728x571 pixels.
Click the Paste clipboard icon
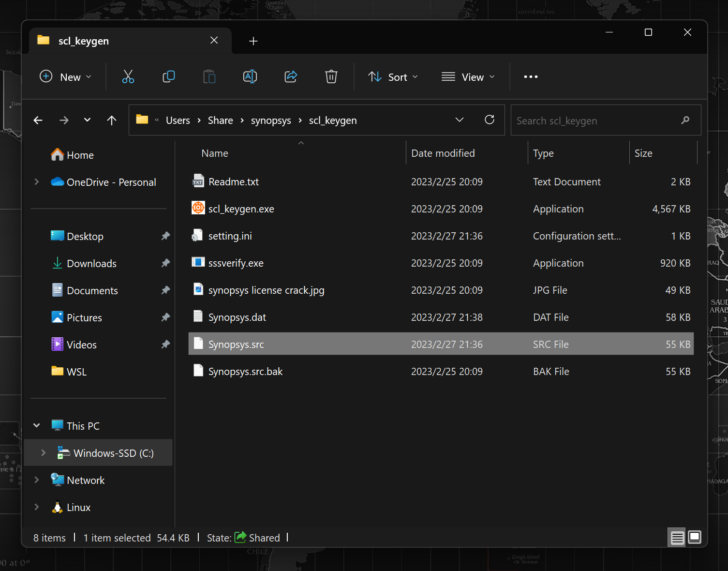[209, 76]
